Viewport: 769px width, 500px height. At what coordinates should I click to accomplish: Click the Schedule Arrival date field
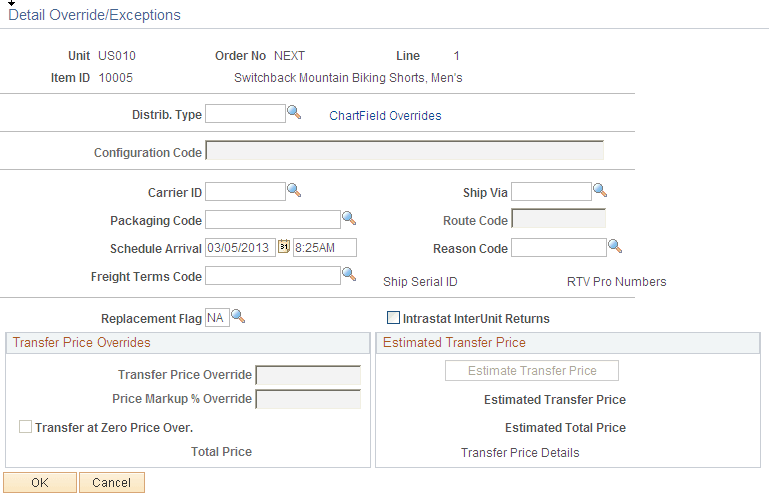(240, 248)
